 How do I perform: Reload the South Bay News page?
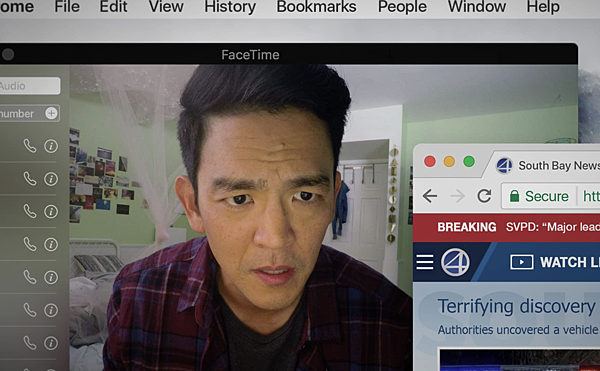(484, 196)
